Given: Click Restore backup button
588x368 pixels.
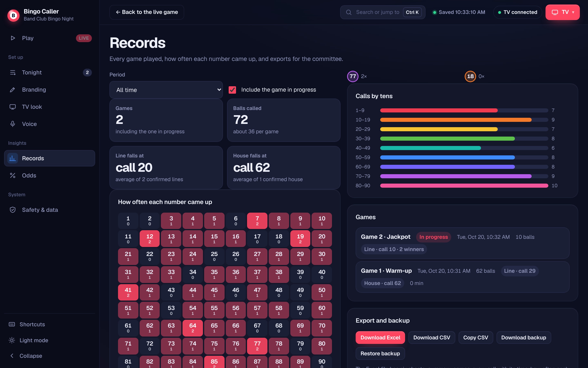Looking at the screenshot, I should tap(380, 353).
